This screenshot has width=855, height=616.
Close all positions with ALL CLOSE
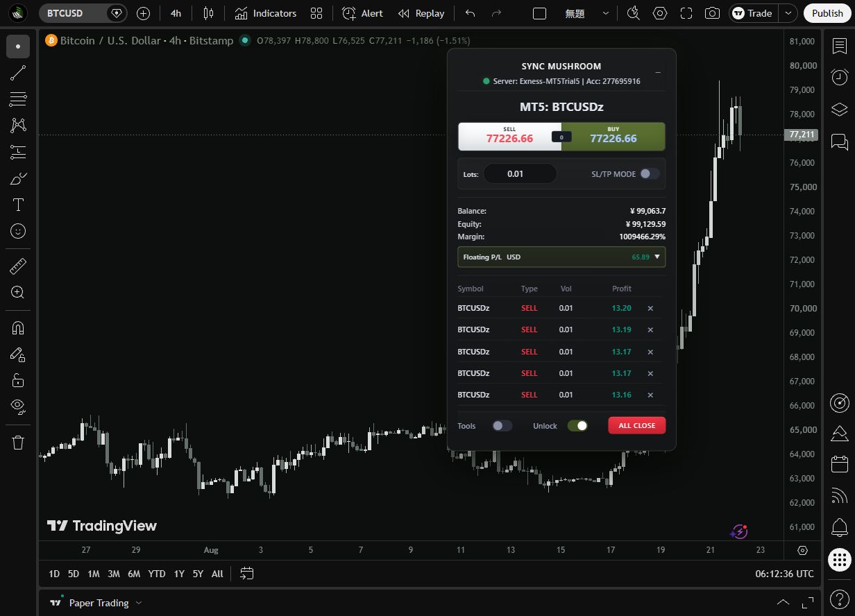(636, 425)
